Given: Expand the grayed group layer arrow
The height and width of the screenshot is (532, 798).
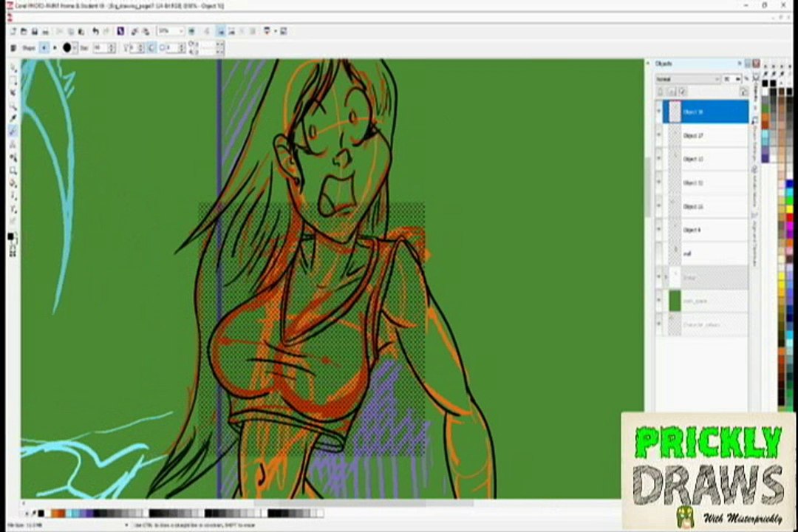Looking at the screenshot, I should [666, 278].
